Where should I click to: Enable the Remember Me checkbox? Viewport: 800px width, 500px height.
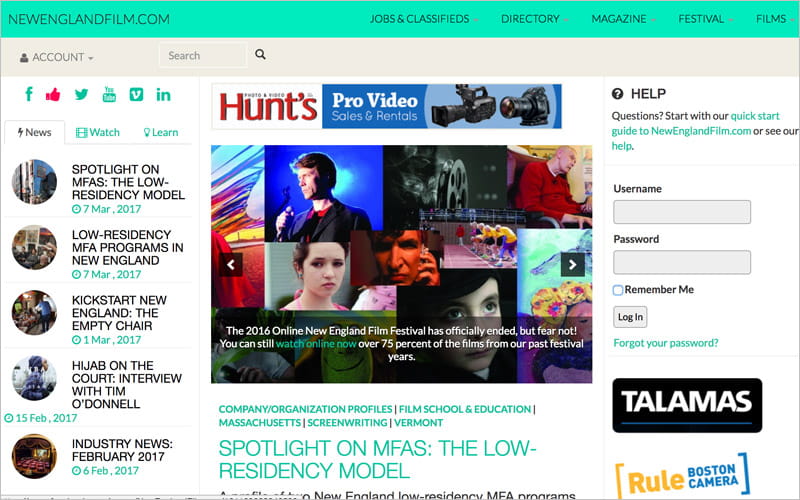click(618, 290)
